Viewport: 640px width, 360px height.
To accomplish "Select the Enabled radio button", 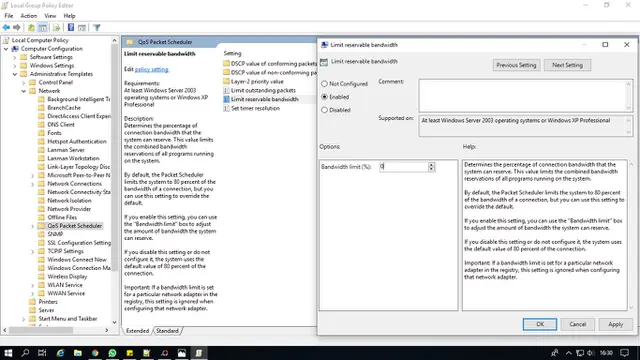I will 324,97.
